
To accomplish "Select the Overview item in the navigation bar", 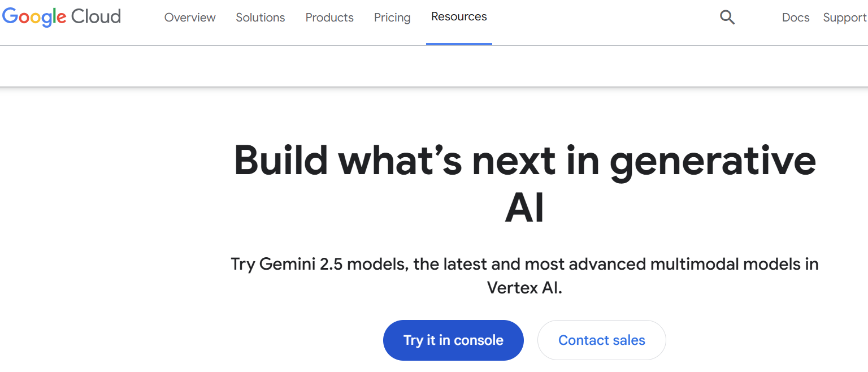I will point(190,18).
